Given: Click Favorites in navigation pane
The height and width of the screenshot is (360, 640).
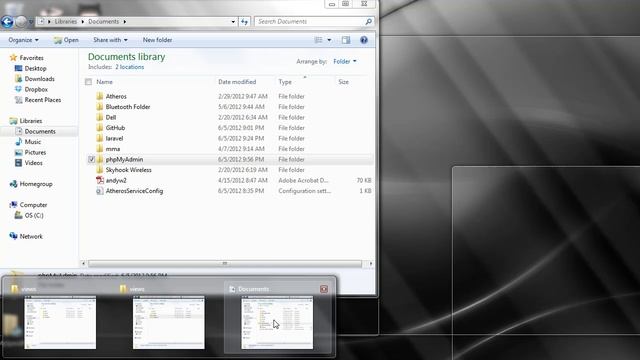Looking at the screenshot, I should [x=31, y=58].
